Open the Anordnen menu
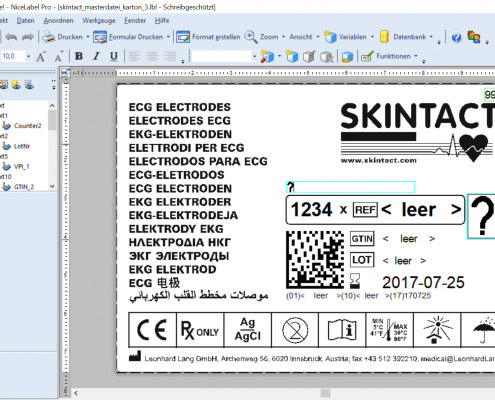Screen dimensions: 495x400 pyautogui.click(x=58, y=21)
